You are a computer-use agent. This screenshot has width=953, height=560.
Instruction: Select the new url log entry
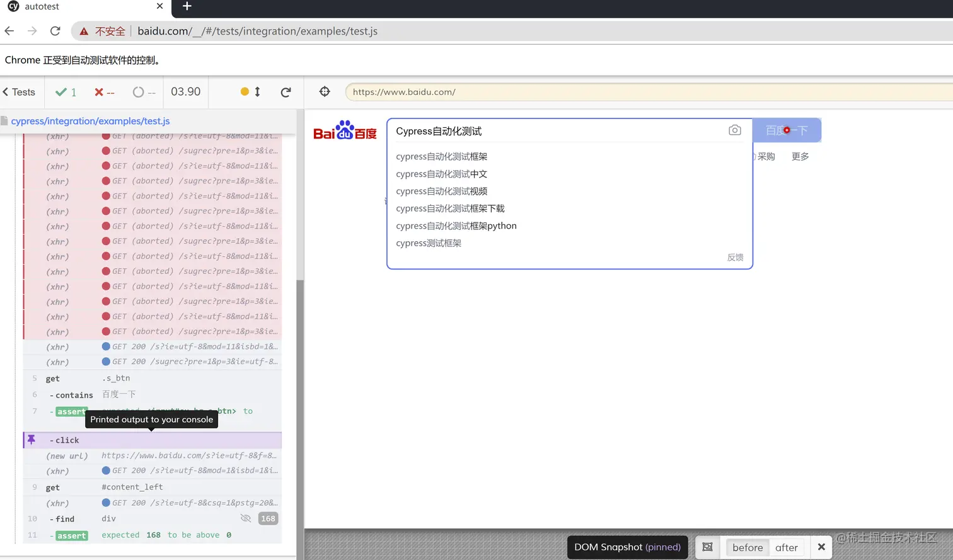153,455
